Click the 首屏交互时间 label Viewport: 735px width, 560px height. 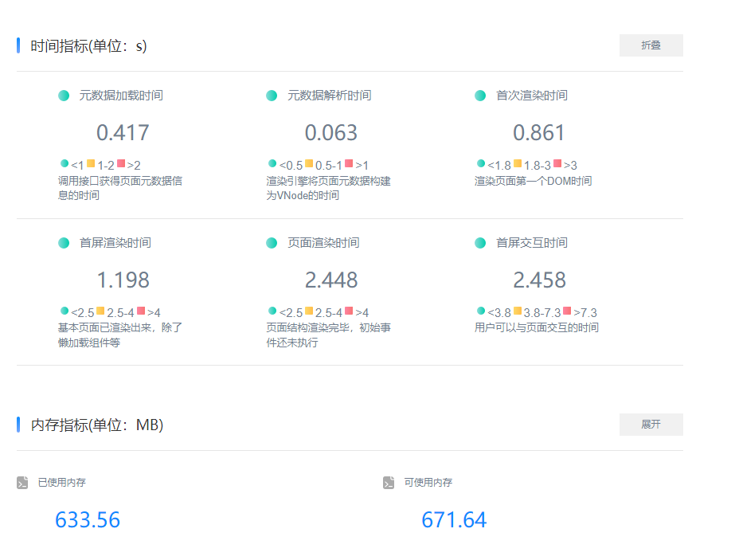coord(532,243)
